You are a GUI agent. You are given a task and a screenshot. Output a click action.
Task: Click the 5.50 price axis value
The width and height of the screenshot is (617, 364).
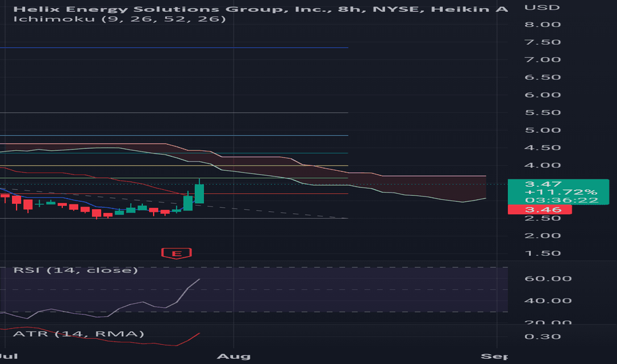(x=543, y=113)
